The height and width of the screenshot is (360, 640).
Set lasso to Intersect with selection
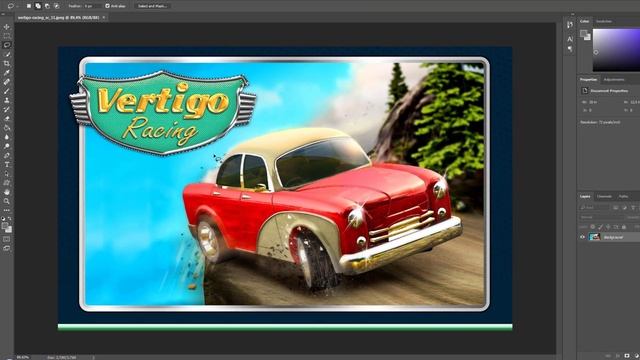(57, 6)
